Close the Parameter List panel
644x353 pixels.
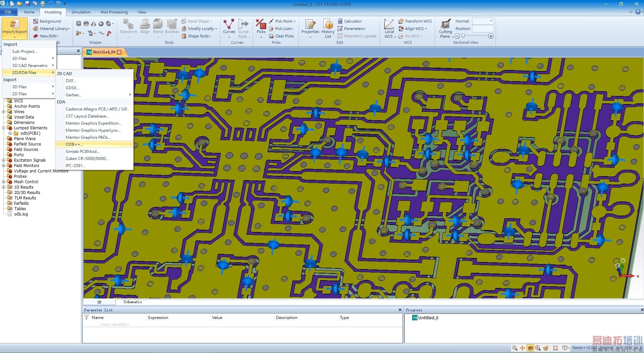400,310
